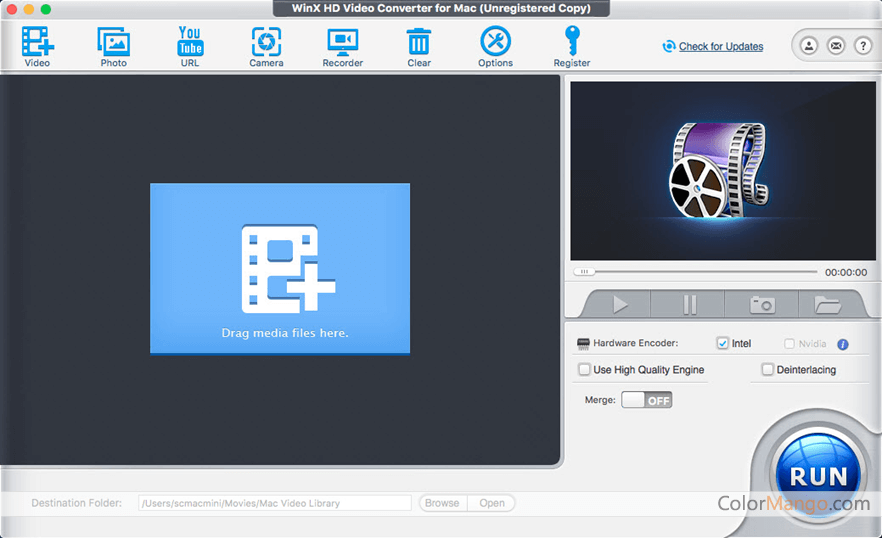Click the hardware encoder chip icon
Image resolution: width=882 pixels, height=538 pixels.
click(x=583, y=343)
